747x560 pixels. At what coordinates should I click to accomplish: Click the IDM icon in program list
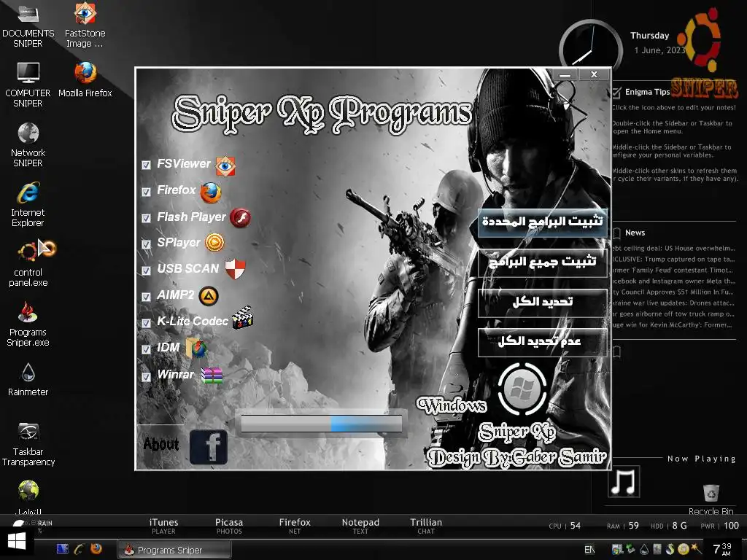(196, 348)
